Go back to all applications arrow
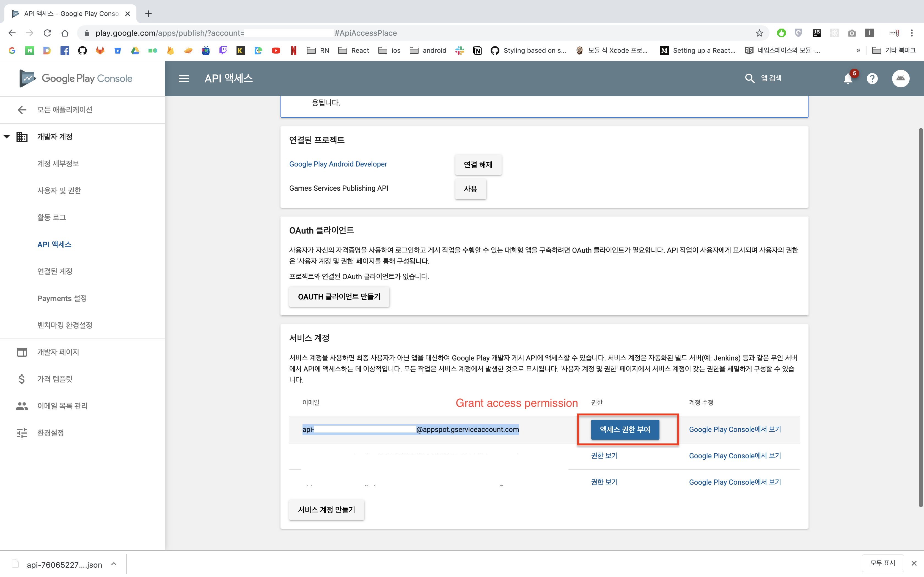Viewport: 924px width, 577px height. [x=22, y=110]
